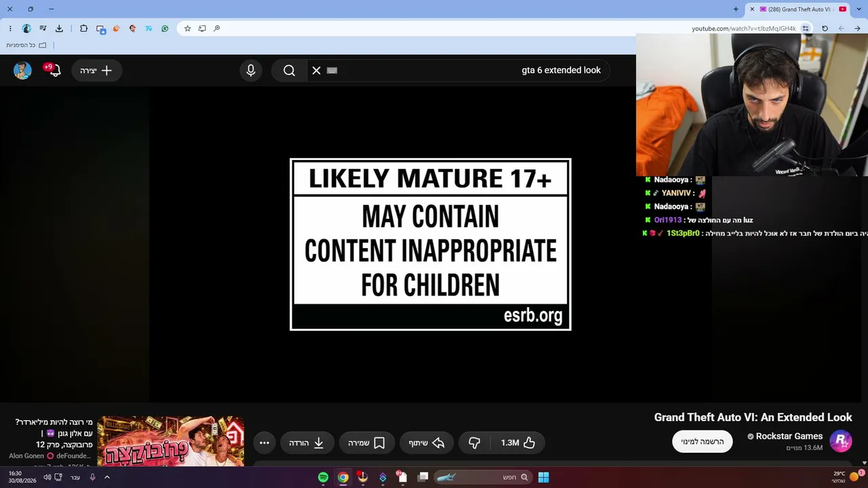
Task: Open the weather widget showing 29°C
Action: 847,477
